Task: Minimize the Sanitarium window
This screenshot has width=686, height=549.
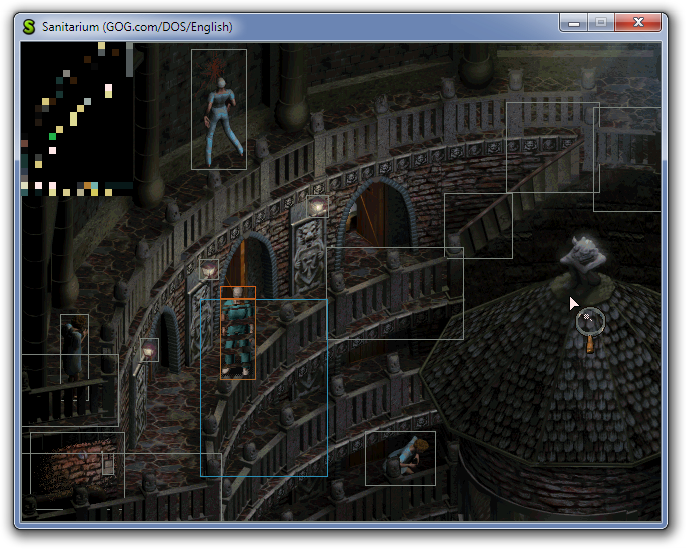Action: [x=574, y=23]
